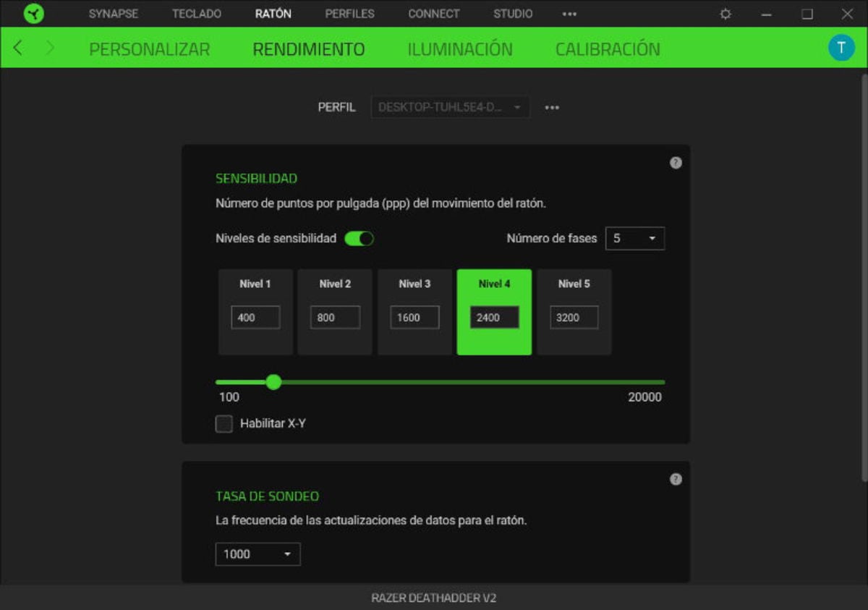
Task: Open the polling rate 1000 dropdown
Action: [257, 554]
